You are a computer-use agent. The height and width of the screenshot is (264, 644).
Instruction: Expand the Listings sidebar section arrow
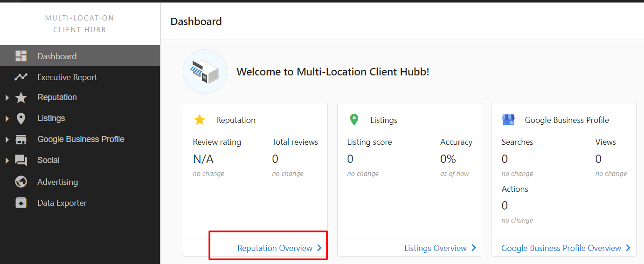click(x=7, y=119)
